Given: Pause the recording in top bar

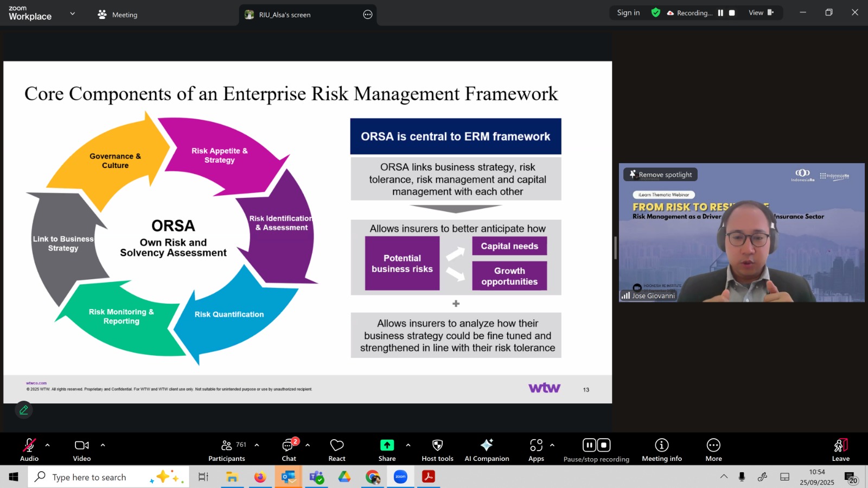Looking at the screenshot, I should (720, 13).
